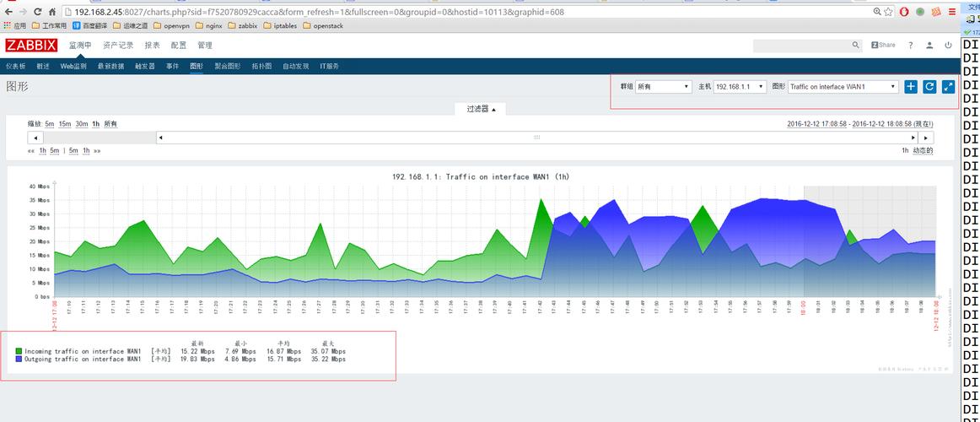The width and height of the screenshot is (980, 422).
Task: Log out with the power icon
Action: pos(948,45)
